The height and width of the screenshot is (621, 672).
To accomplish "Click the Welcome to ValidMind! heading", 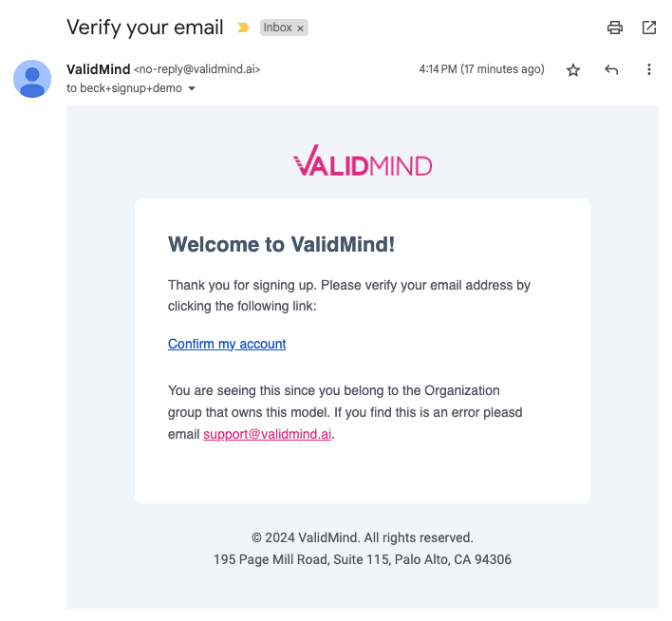I will click(281, 244).
